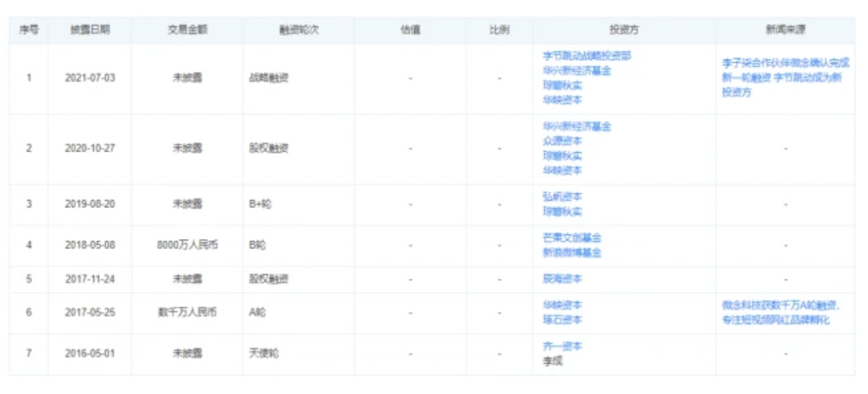Select the date 2019-08-20

90,204
